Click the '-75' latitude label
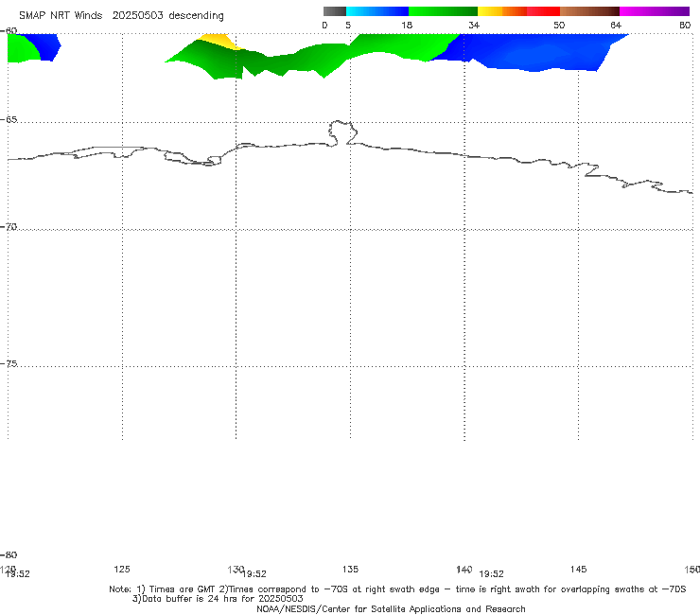Screen dimensions: 700x615 coord(9,363)
